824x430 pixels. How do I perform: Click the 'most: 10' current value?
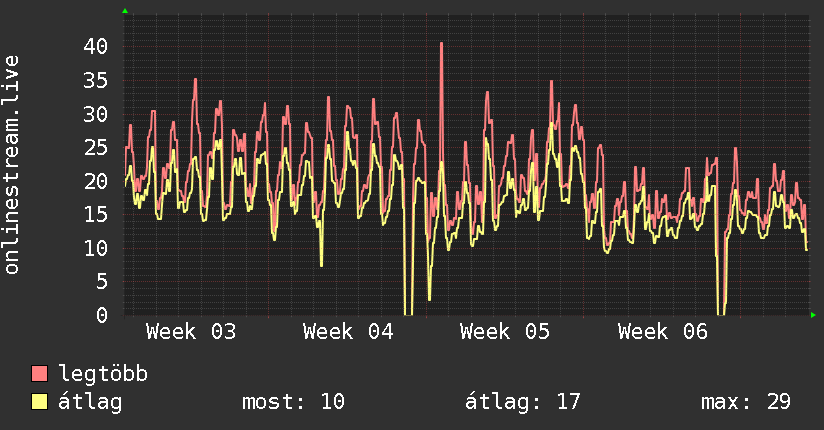[x=293, y=402]
